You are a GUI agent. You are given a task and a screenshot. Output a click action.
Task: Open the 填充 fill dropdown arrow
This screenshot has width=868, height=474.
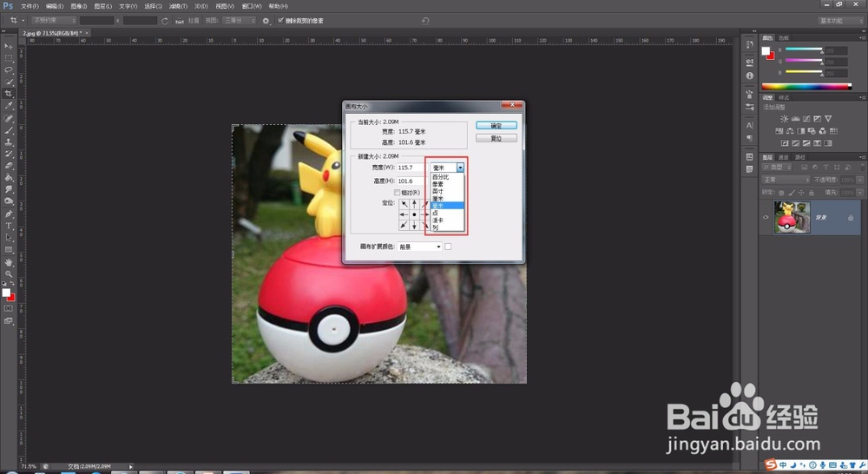coord(859,193)
